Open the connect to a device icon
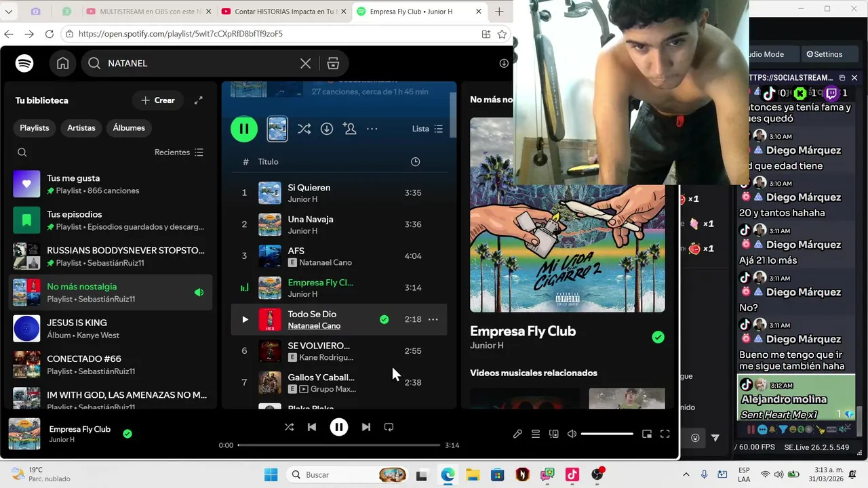 [554, 434]
